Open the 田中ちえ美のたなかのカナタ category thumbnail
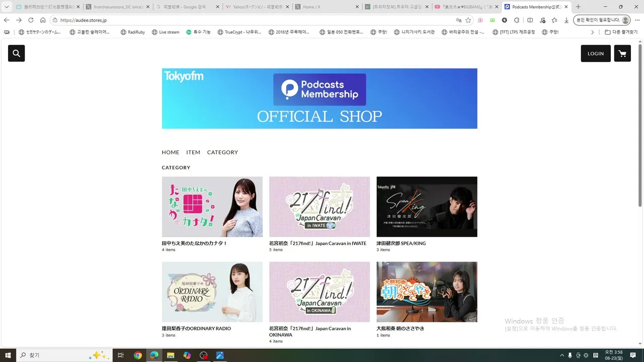This screenshot has height=362, width=644. [212, 207]
